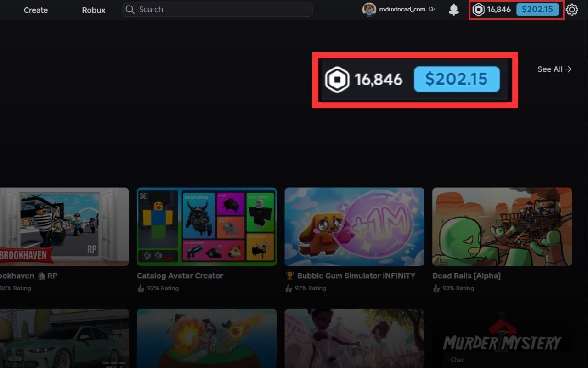Click the Robux icon in the highlighted balance box
This screenshot has height=368, width=588.
338,80
